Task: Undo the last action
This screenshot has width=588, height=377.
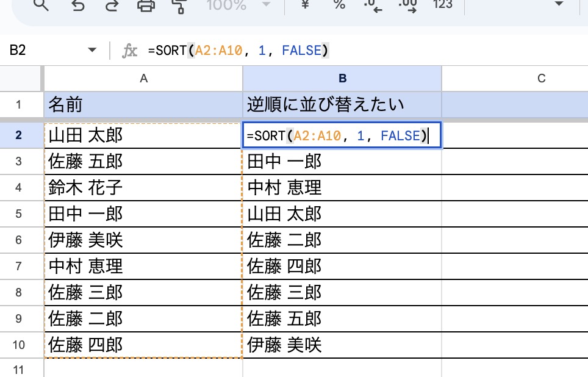Action: pyautogui.click(x=76, y=5)
